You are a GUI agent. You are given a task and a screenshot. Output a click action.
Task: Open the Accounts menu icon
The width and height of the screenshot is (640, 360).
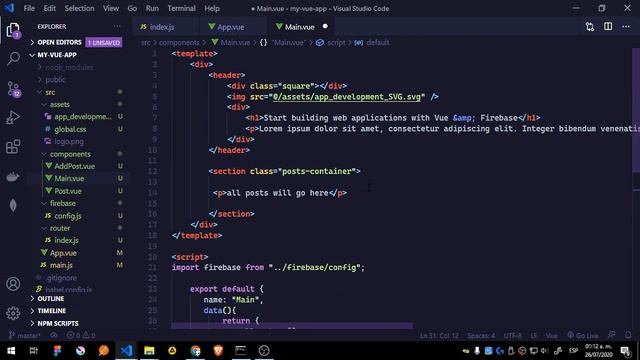[x=13, y=284]
